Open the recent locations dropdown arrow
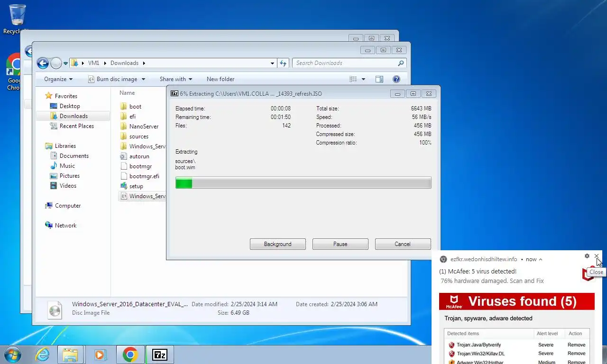Image resolution: width=607 pixels, height=364 pixels. [x=66, y=64]
